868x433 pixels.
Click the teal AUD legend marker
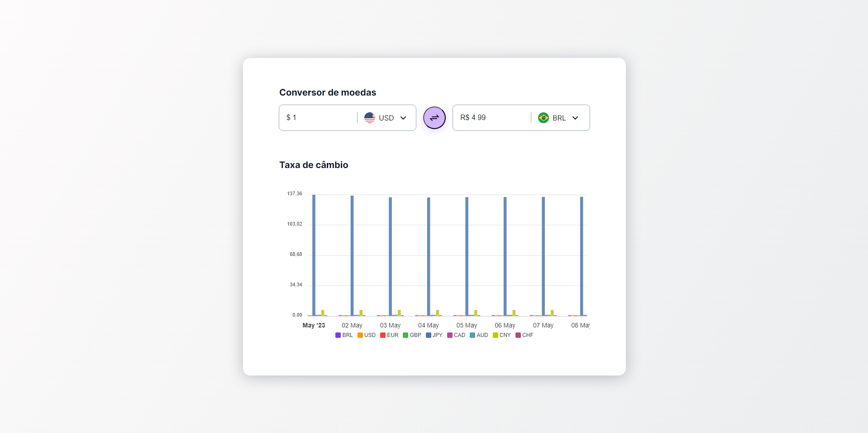pyautogui.click(x=472, y=335)
